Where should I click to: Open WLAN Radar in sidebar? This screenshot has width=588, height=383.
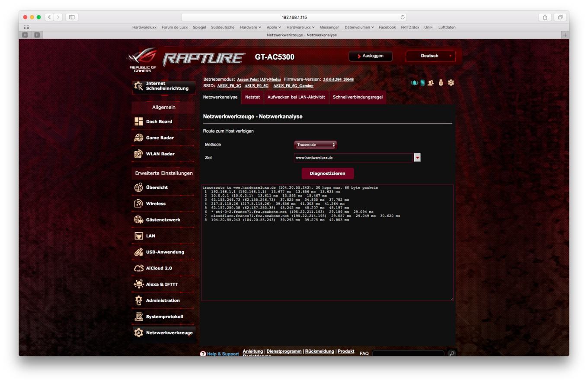click(163, 154)
